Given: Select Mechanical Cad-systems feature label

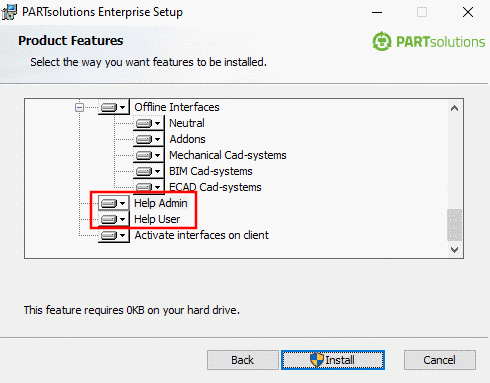Looking at the screenshot, I should coord(228,155).
